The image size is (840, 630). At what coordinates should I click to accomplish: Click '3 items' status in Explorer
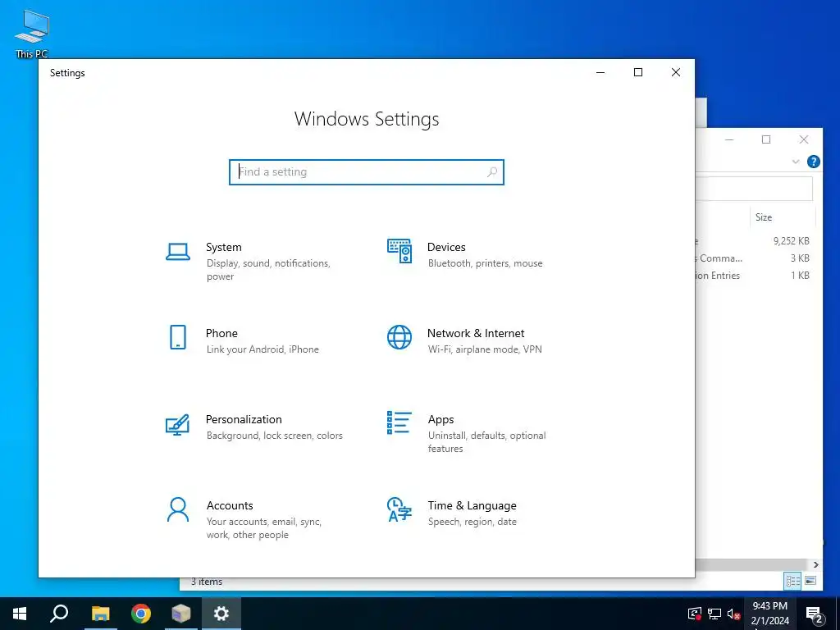click(x=207, y=582)
